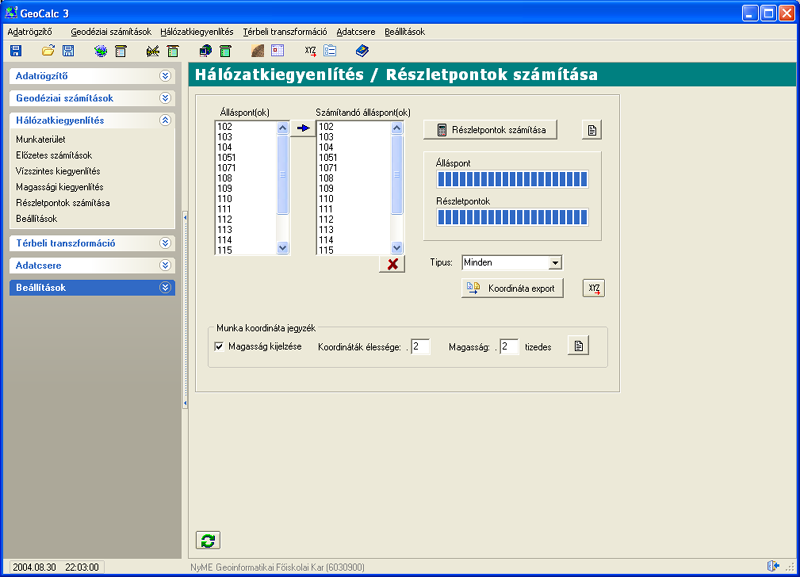This screenshot has width=800, height=577.
Task: Click Álláspont(ok) list scrollbar thumb
Action: pyautogui.click(x=283, y=174)
